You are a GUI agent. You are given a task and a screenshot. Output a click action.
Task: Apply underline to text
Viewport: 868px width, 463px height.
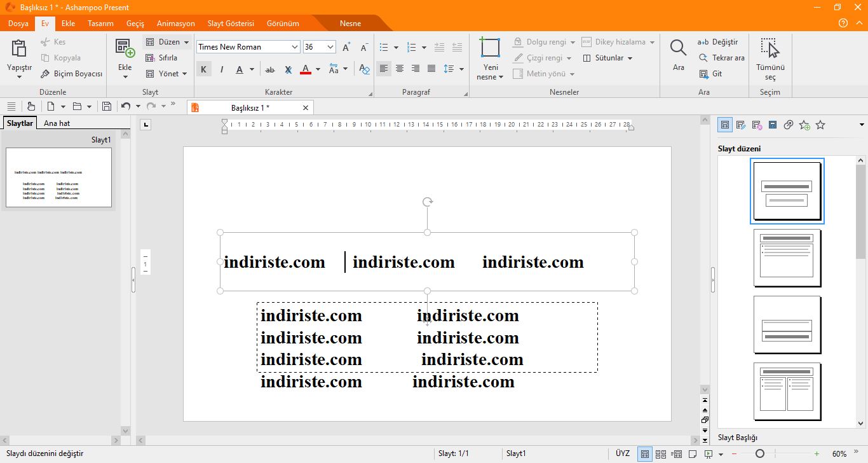[x=239, y=69]
